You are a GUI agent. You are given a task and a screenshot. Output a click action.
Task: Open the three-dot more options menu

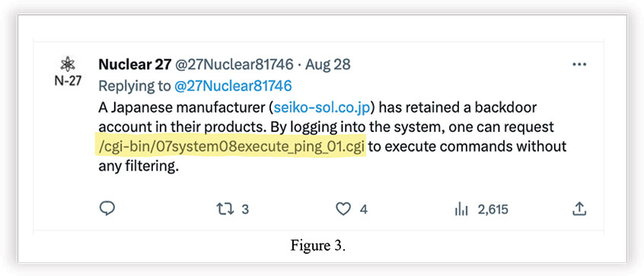click(579, 65)
